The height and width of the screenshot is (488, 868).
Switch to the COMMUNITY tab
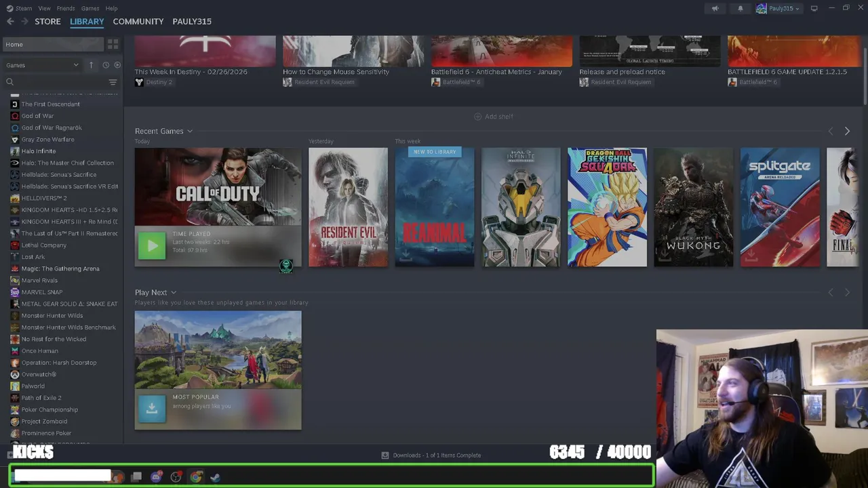(x=138, y=22)
